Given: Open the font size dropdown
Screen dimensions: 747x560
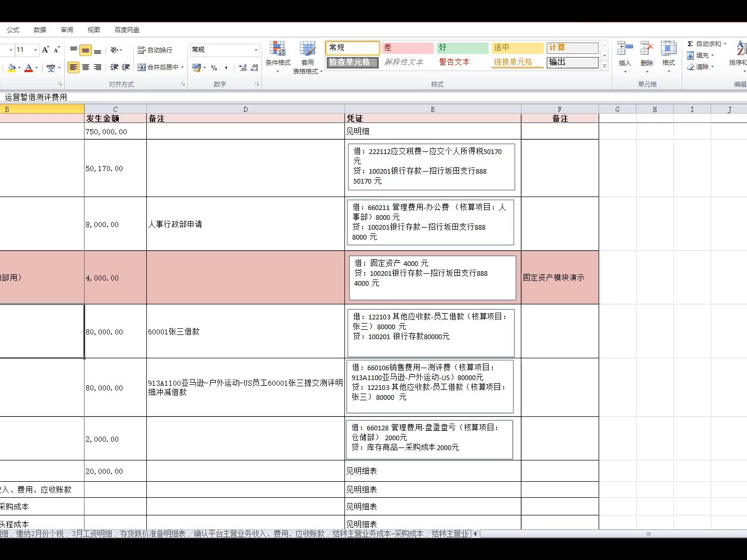Looking at the screenshot, I should (35, 50).
